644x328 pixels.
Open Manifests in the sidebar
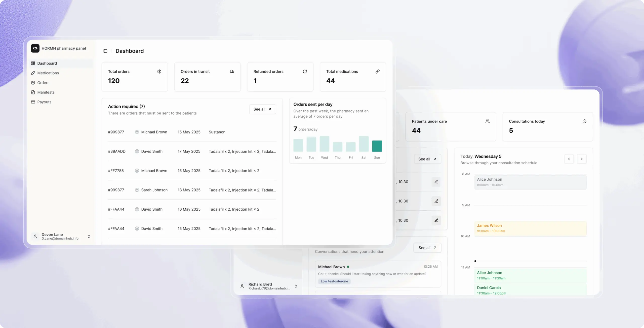(46, 92)
